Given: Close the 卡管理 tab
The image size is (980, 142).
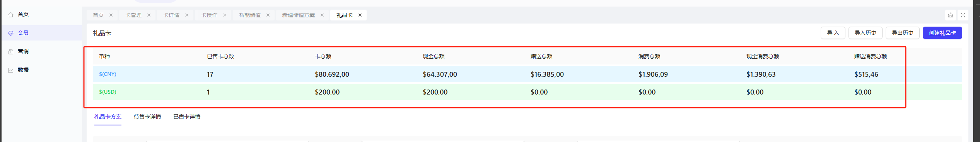Looking at the screenshot, I should [149, 15].
